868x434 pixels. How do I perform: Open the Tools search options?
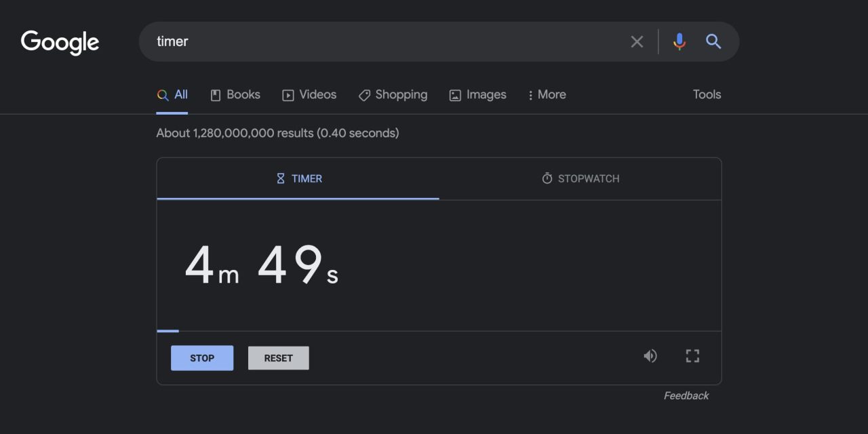[x=707, y=95]
